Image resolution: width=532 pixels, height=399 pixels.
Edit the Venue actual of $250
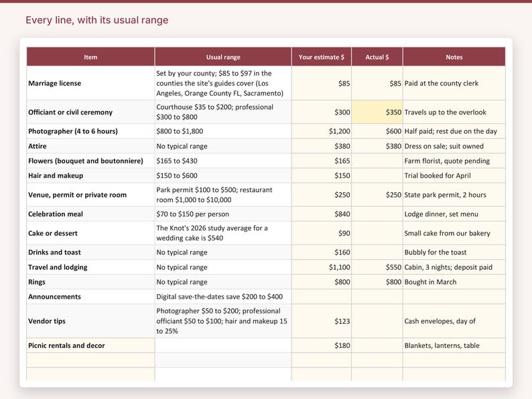pyautogui.click(x=377, y=195)
